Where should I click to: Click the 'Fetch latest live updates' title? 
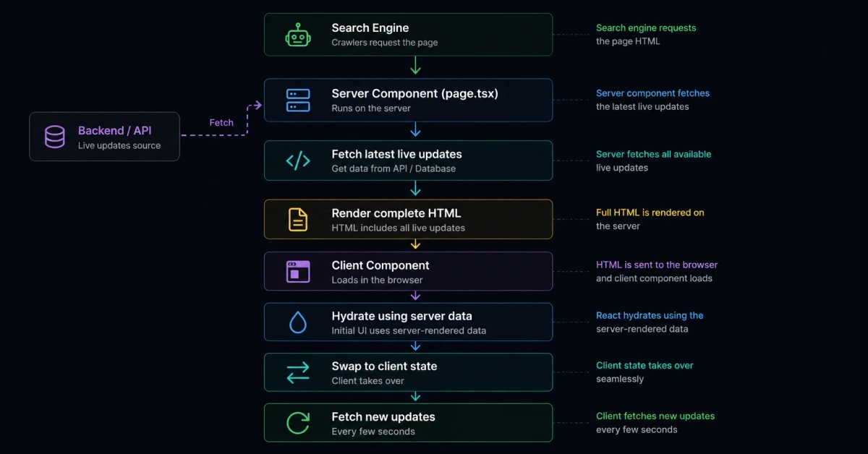click(397, 154)
